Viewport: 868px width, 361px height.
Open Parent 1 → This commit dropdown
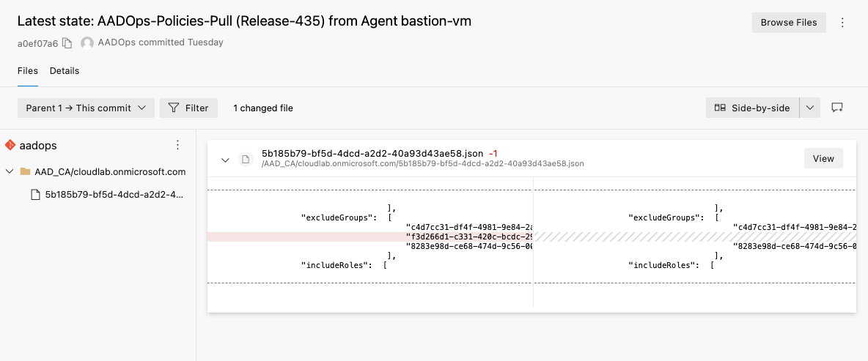[x=86, y=108]
